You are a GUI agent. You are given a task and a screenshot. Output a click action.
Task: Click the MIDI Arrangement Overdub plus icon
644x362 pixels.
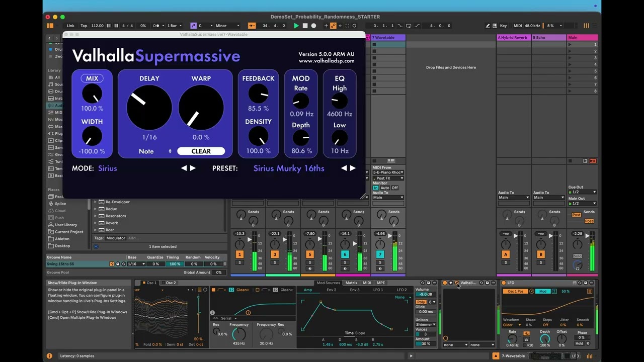pos(326,26)
